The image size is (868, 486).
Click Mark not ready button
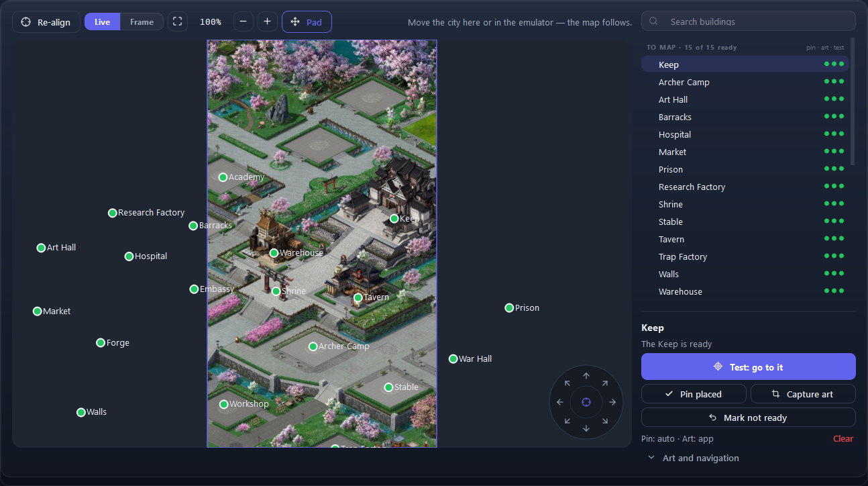coord(749,418)
